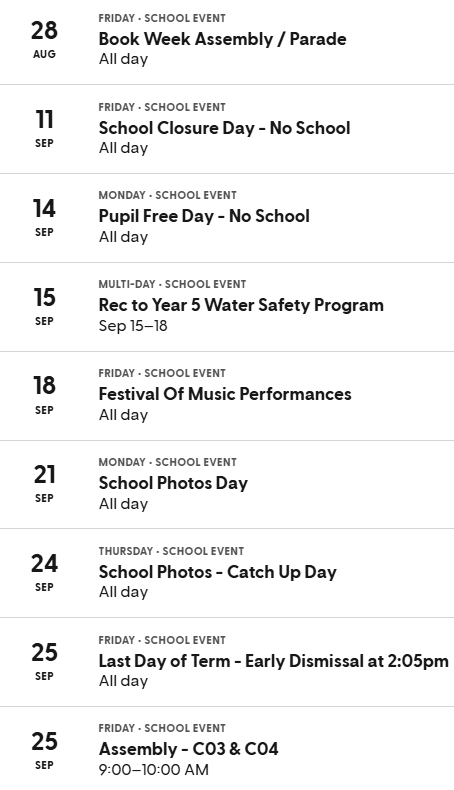The height and width of the screenshot is (790, 454).
Task: Open Assembly - C03 & C04 event
Action: point(188,749)
